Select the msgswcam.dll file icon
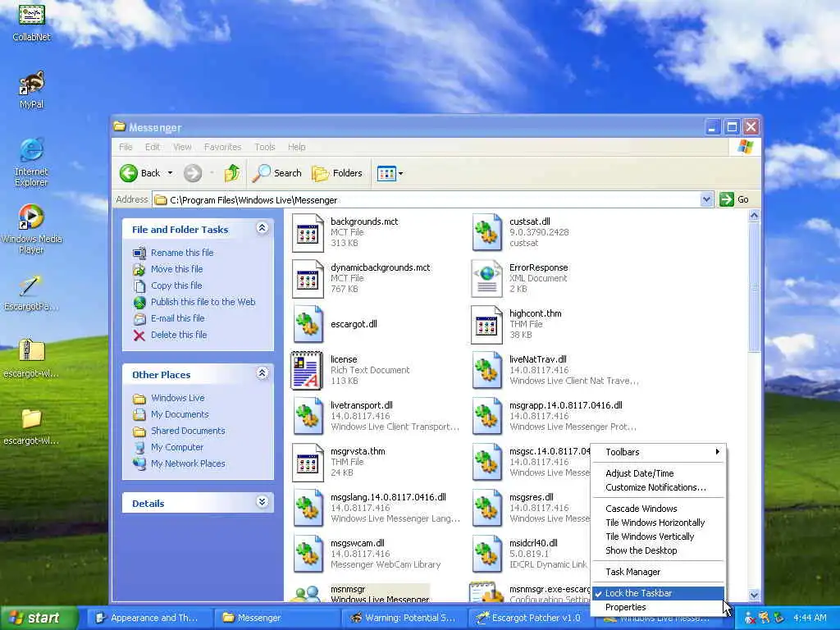The width and height of the screenshot is (840, 630). point(308,554)
